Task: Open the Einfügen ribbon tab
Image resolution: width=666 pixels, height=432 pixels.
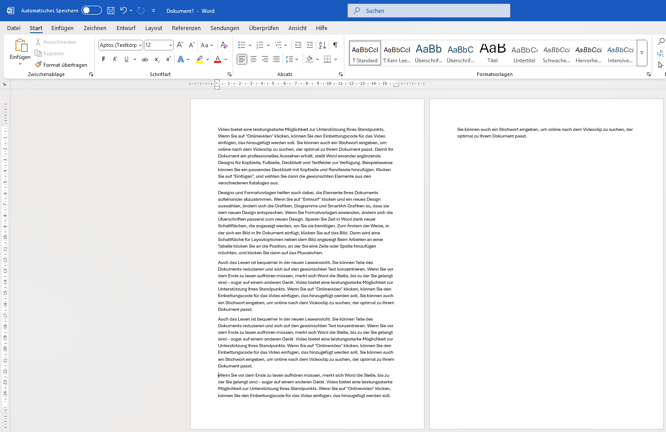Action: click(62, 28)
